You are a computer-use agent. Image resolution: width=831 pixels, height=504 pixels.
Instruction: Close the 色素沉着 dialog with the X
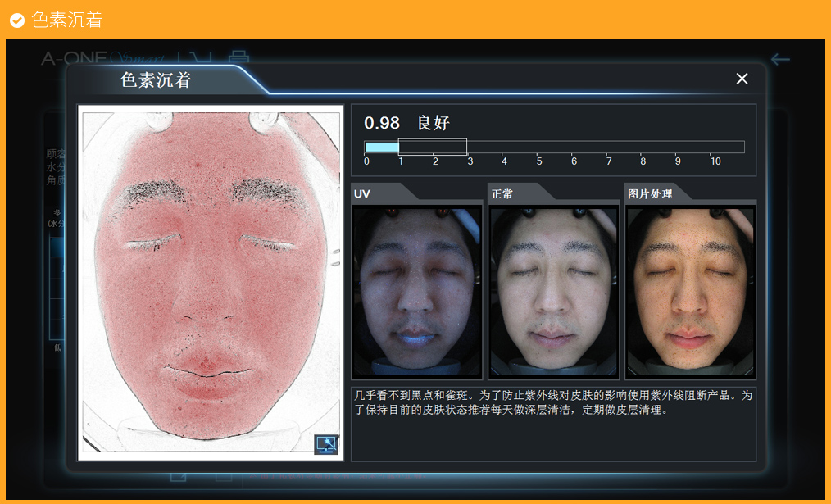tap(742, 79)
